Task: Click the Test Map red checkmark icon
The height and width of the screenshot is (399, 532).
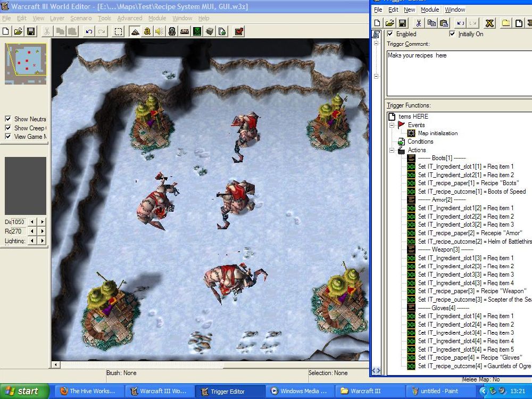Action: [239, 31]
